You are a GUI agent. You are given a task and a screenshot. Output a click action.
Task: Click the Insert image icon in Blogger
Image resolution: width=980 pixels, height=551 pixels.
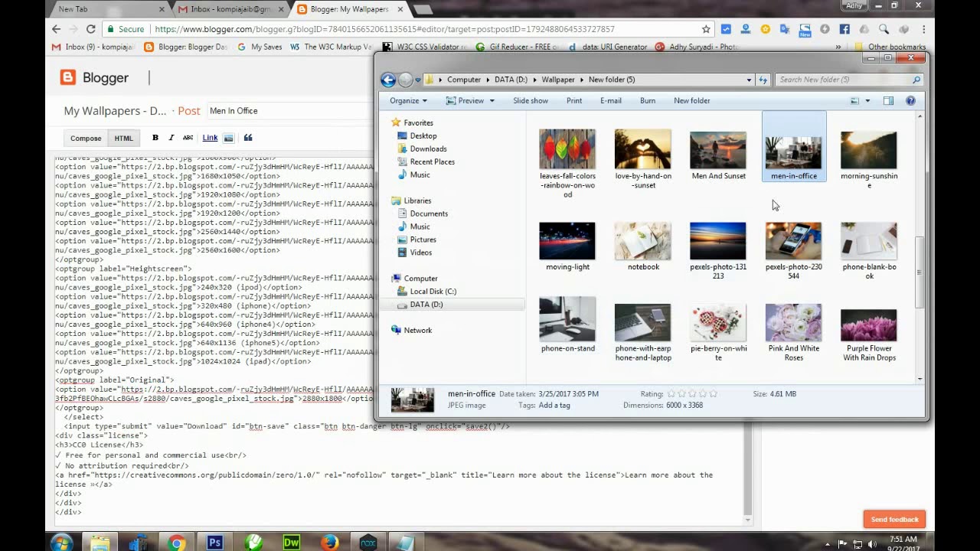(228, 138)
